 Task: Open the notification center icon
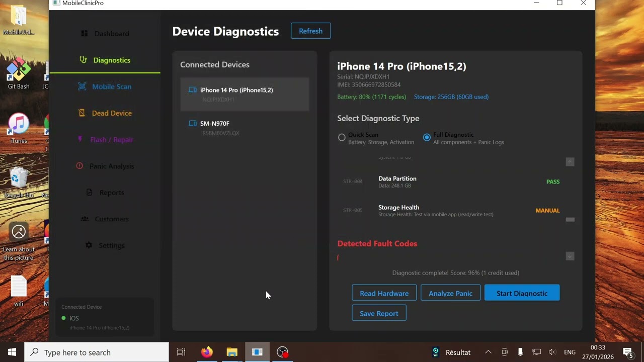point(628,352)
